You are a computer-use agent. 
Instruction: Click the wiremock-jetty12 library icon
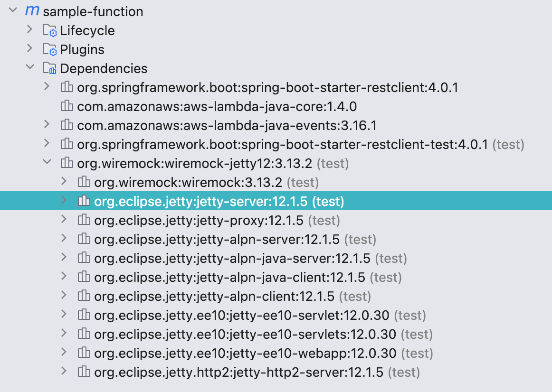[x=67, y=163]
